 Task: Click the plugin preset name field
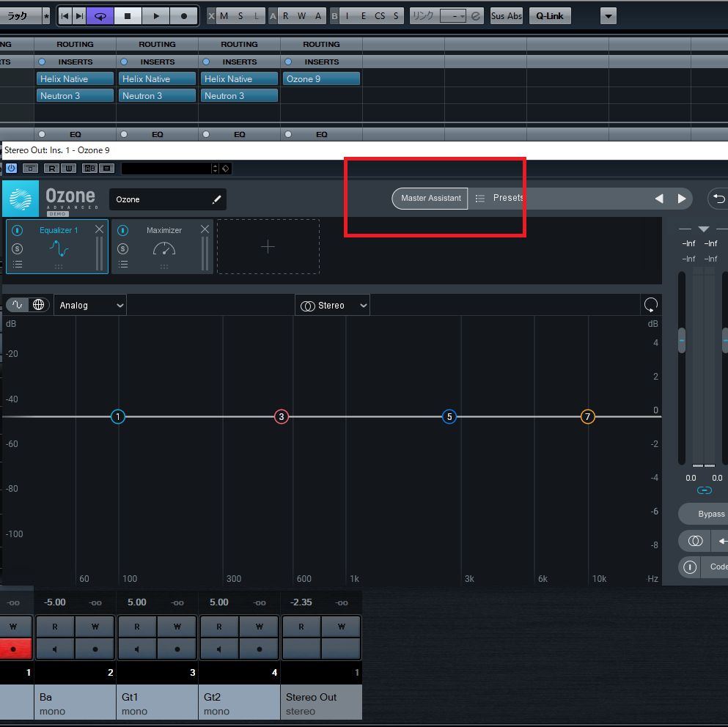tap(166, 169)
